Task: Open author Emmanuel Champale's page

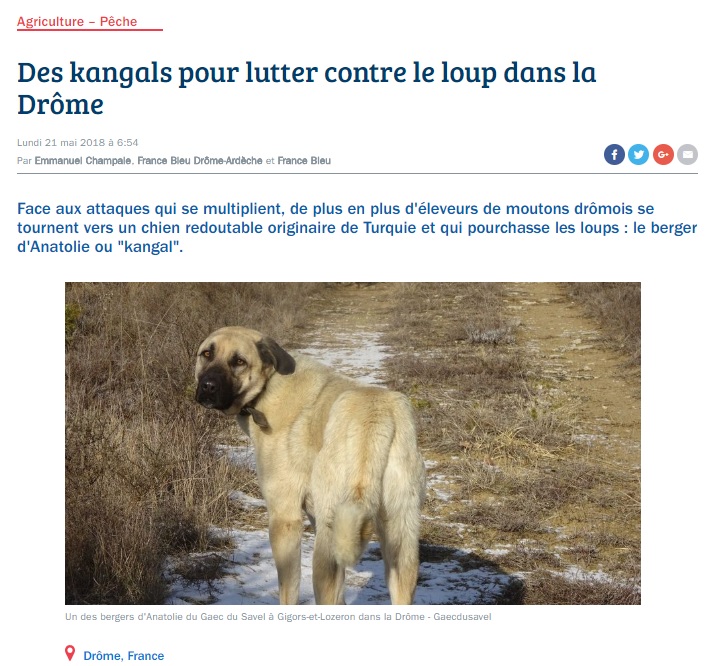Action: point(83,160)
